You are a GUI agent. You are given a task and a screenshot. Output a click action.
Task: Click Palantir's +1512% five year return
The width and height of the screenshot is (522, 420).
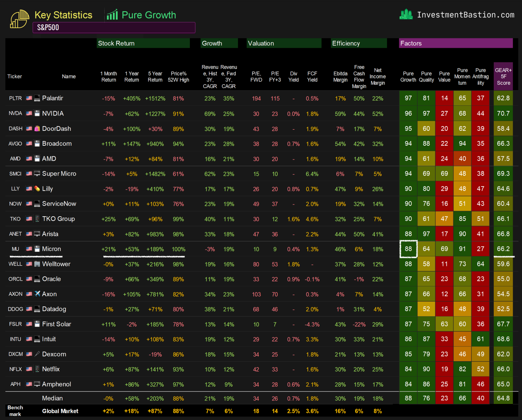tap(155, 99)
